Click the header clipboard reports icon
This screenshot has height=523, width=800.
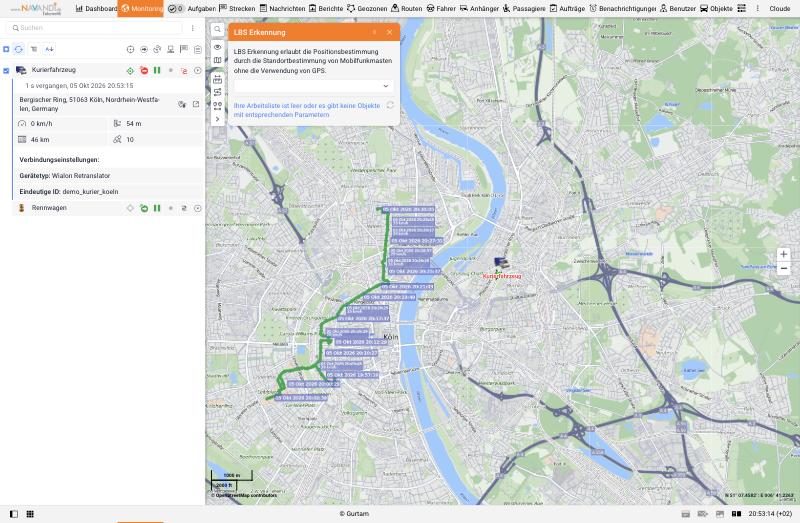click(x=197, y=49)
